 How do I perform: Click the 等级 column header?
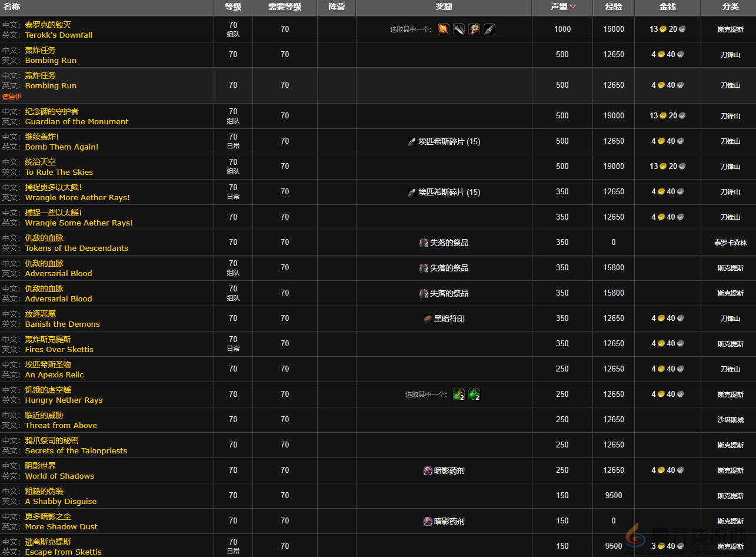[233, 7]
